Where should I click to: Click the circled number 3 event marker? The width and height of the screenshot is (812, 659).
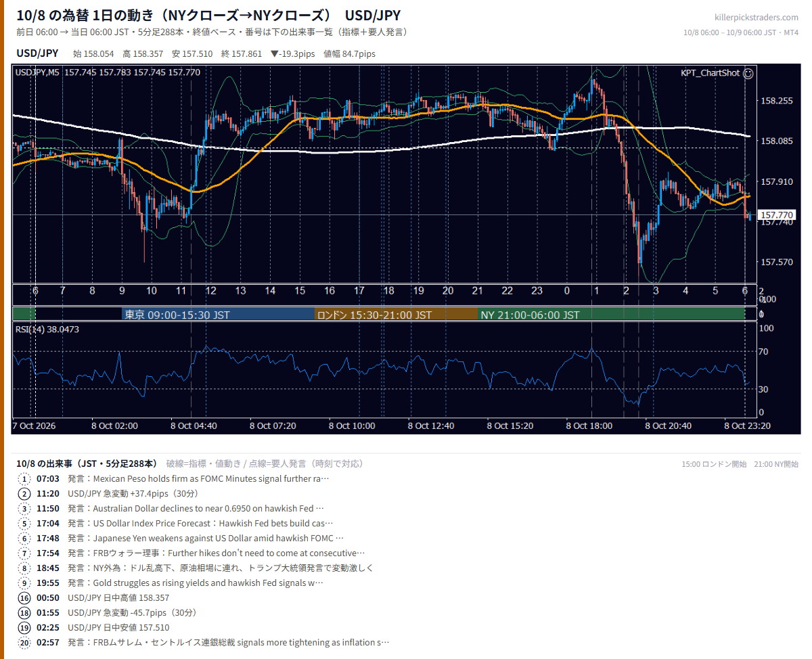[x=24, y=508]
